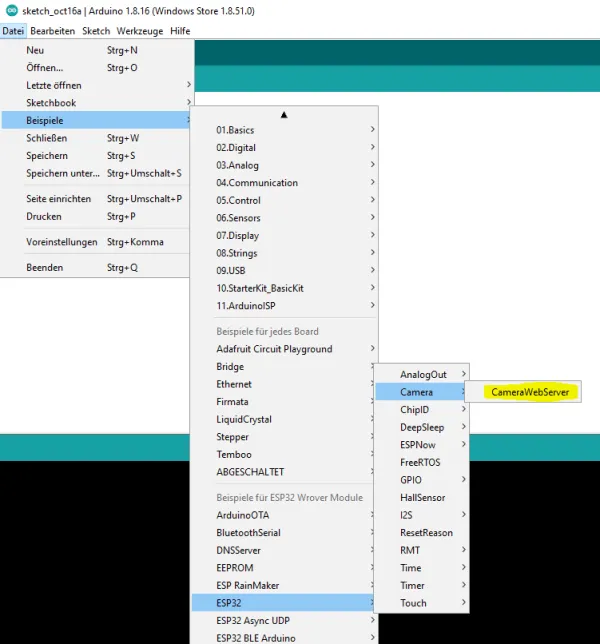Select Neu to create a new sketch
Image resolution: width=600 pixels, height=644 pixels.
tap(36, 49)
